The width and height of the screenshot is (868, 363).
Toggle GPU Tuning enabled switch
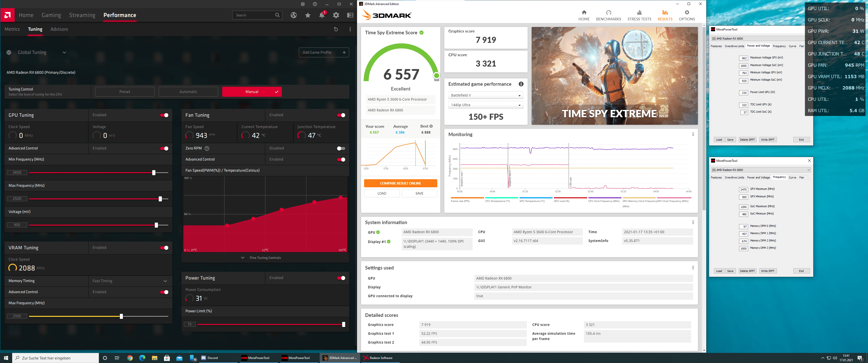point(164,115)
